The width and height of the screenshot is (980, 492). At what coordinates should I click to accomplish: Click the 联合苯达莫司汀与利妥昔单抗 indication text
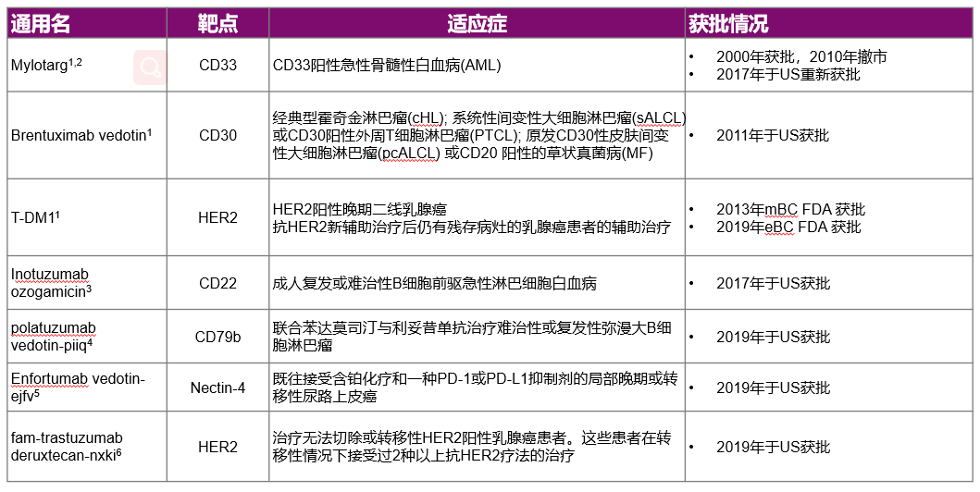(473, 337)
